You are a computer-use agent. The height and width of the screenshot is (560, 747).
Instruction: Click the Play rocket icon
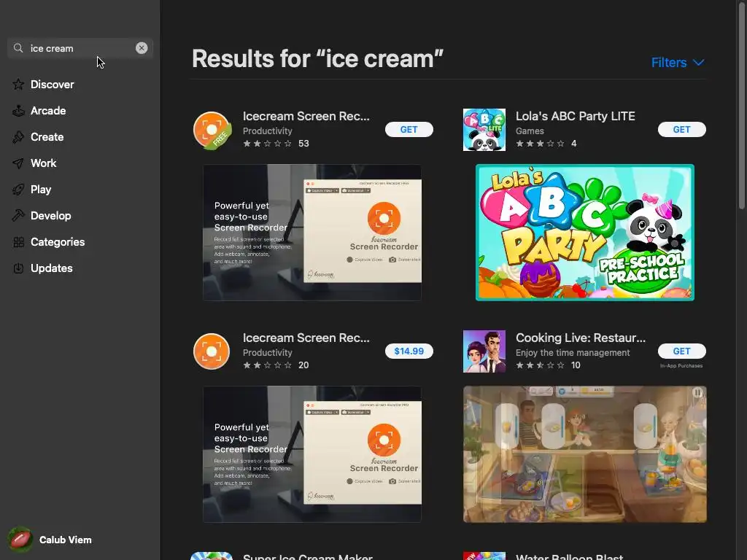coord(18,189)
